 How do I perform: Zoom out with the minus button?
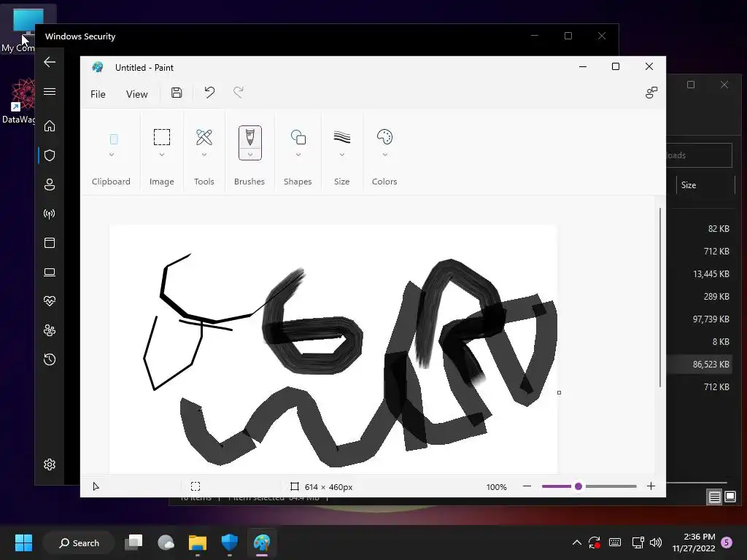(x=527, y=486)
